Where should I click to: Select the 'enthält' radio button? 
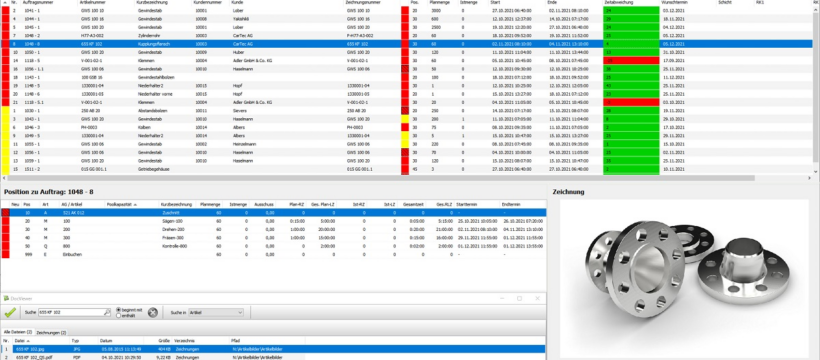click(118, 316)
